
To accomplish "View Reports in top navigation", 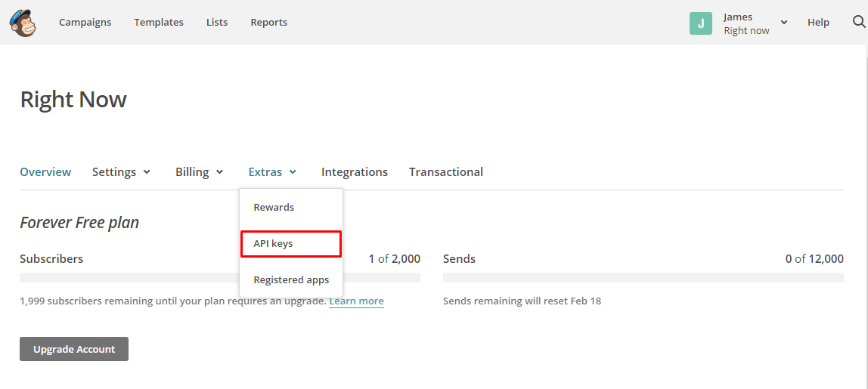I will click(x=269, y=23).
